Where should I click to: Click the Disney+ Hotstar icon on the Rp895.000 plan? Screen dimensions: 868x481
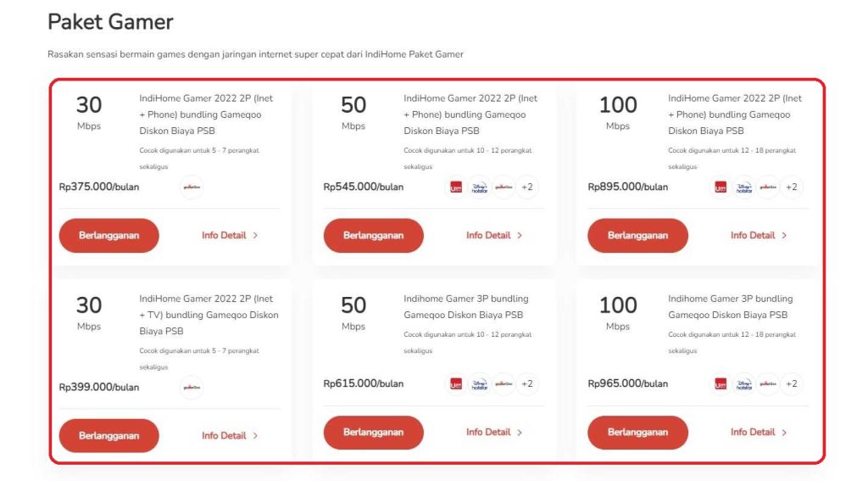point(744,187)
